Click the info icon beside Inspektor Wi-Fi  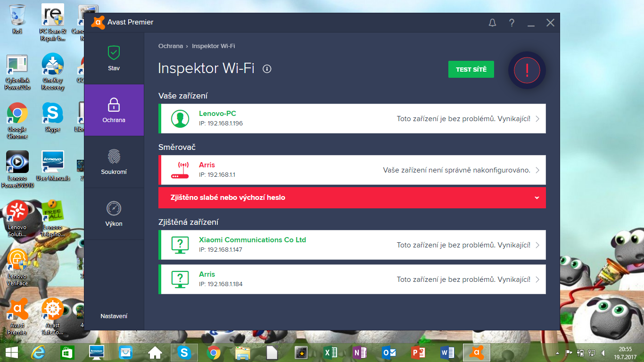[267, 69]
